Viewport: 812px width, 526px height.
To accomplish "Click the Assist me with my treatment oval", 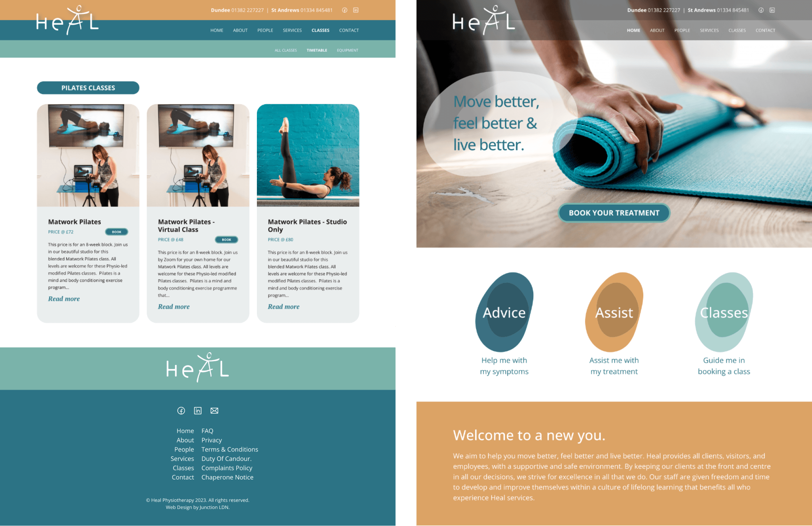I will coord(614,311).
